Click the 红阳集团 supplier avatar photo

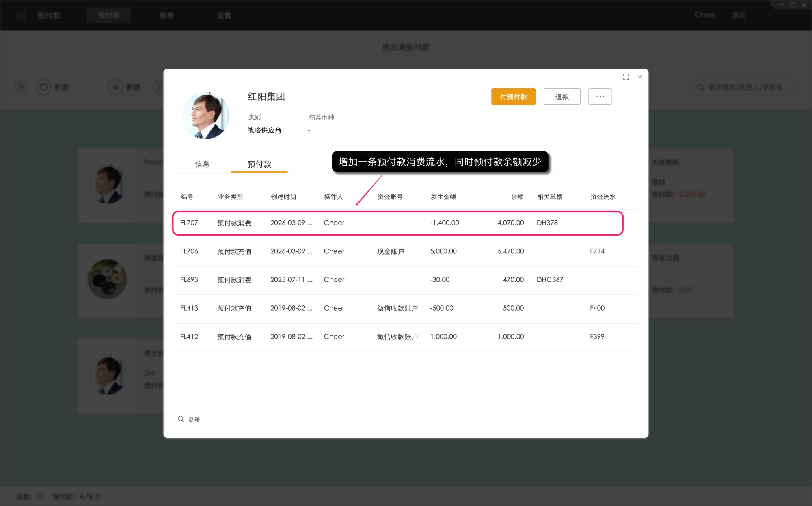pos(206,115)
